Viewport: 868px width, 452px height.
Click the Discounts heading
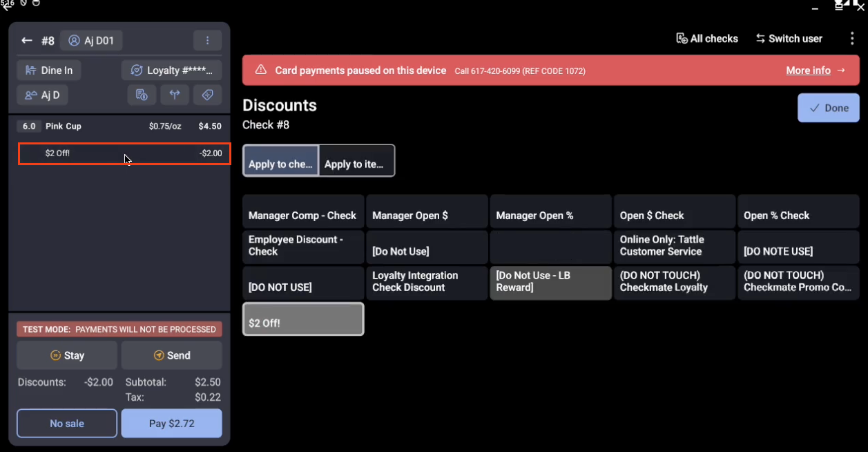tap(280, 106)
